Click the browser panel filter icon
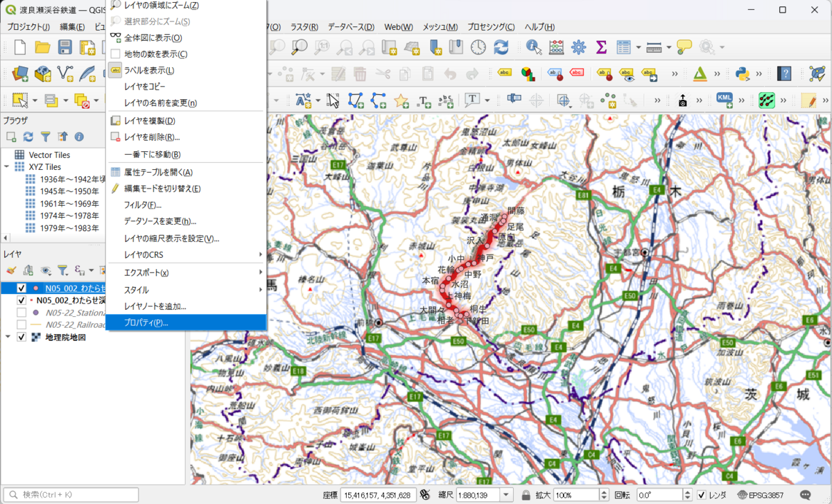832x504 pixels. 45,137
